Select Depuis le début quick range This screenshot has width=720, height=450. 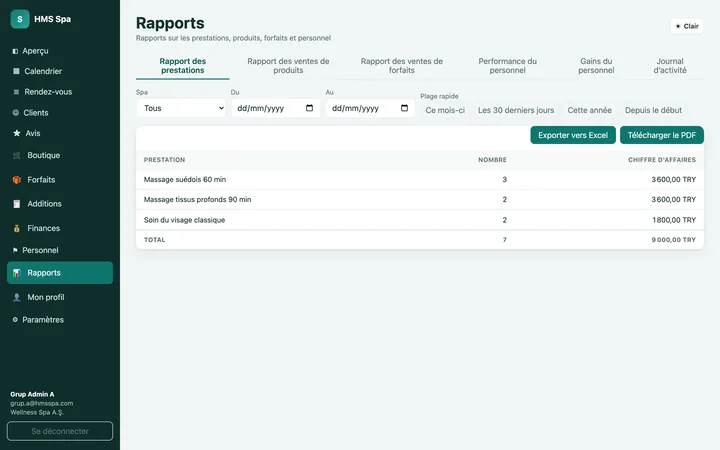coord(653,110)
